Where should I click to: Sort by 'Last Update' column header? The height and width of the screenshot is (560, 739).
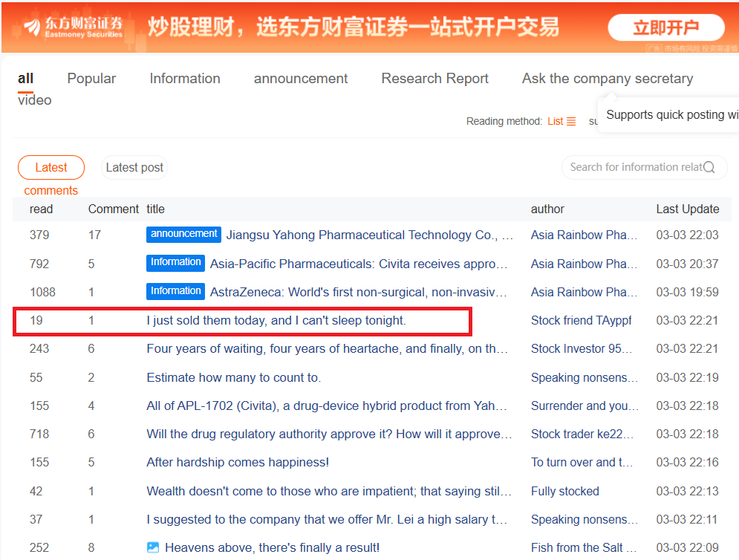(x=687, y=209)
